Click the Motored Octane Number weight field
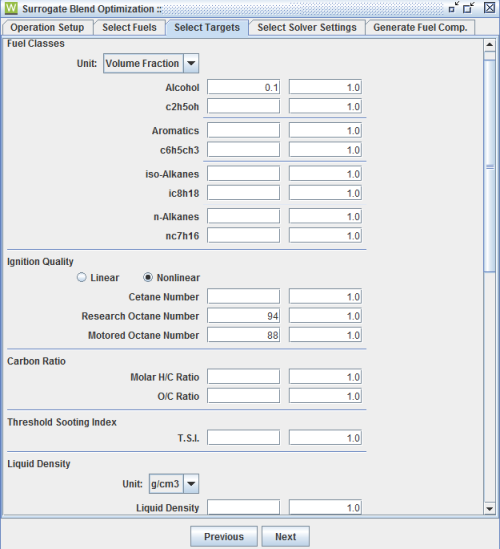The height and width of the screenshot is (549, 500). point(325,335)
